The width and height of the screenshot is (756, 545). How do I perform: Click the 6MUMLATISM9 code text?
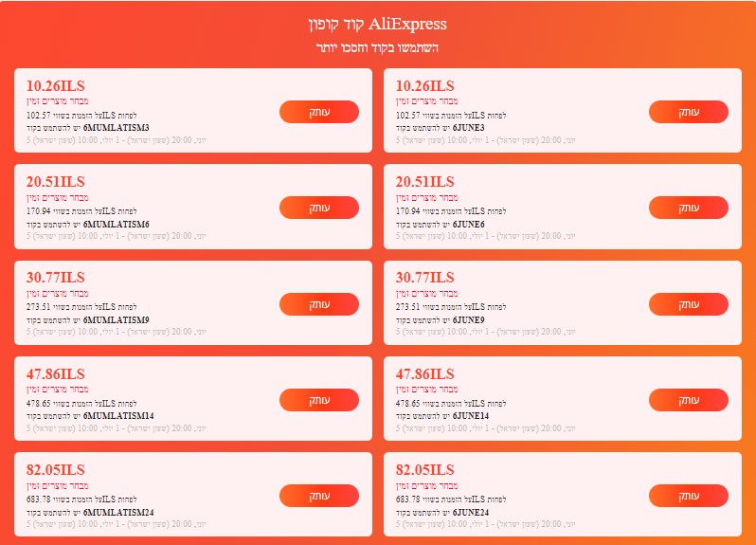pos(117,319)
